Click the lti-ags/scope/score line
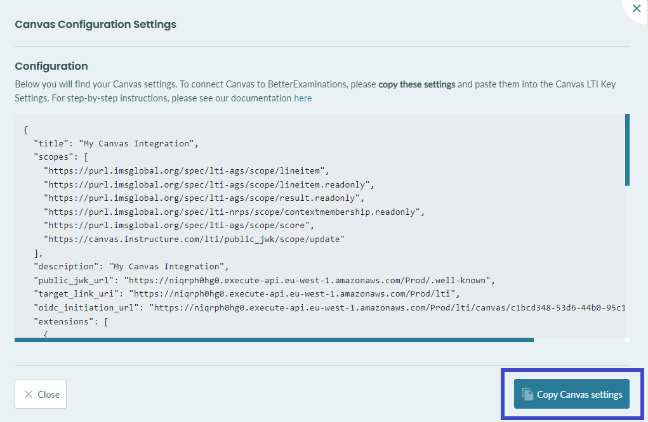This screenshot has width=648, height=422. coord(179,225)
